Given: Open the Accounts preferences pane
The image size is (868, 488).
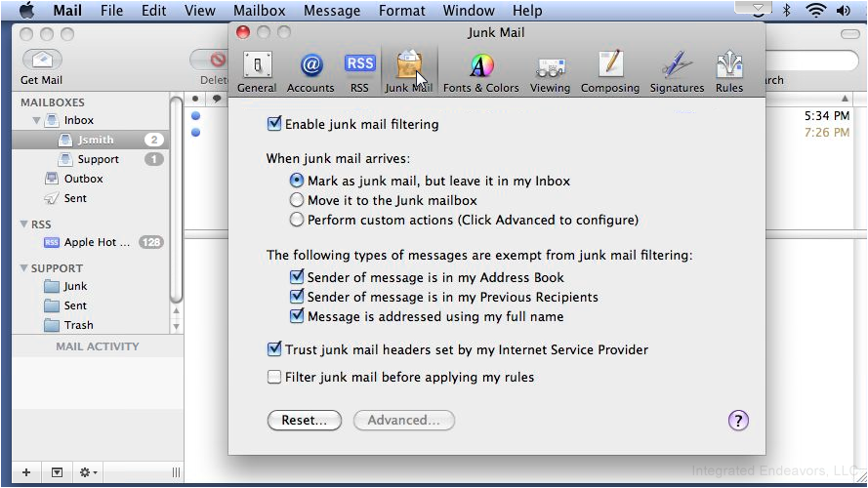Looking at the screenshot, I should pyautogui.click(x=310, y=72).
